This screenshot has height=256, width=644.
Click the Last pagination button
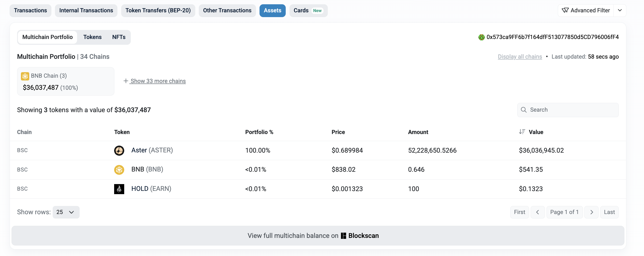[609, 212]
